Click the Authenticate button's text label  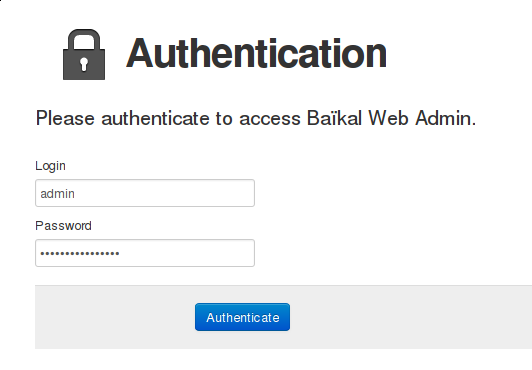click(243, 317)
